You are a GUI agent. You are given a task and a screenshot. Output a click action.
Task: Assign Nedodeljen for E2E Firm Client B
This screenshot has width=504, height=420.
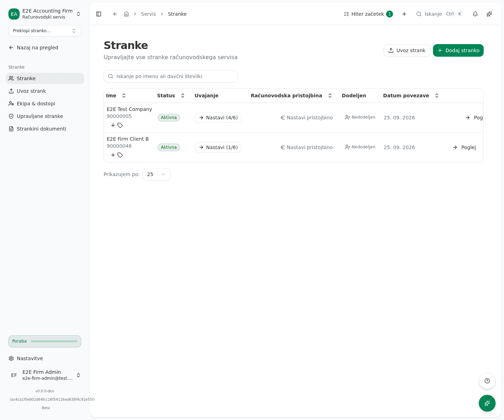coord(360,147)
